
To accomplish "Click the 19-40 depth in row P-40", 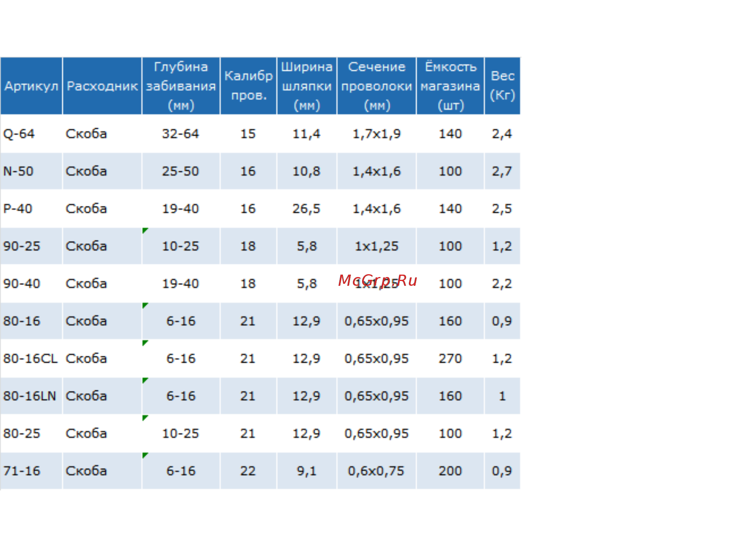I will [181, 209].
